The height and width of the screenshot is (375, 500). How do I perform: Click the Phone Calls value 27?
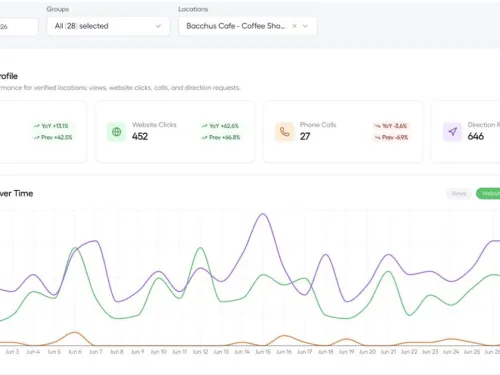pos(305,136)
